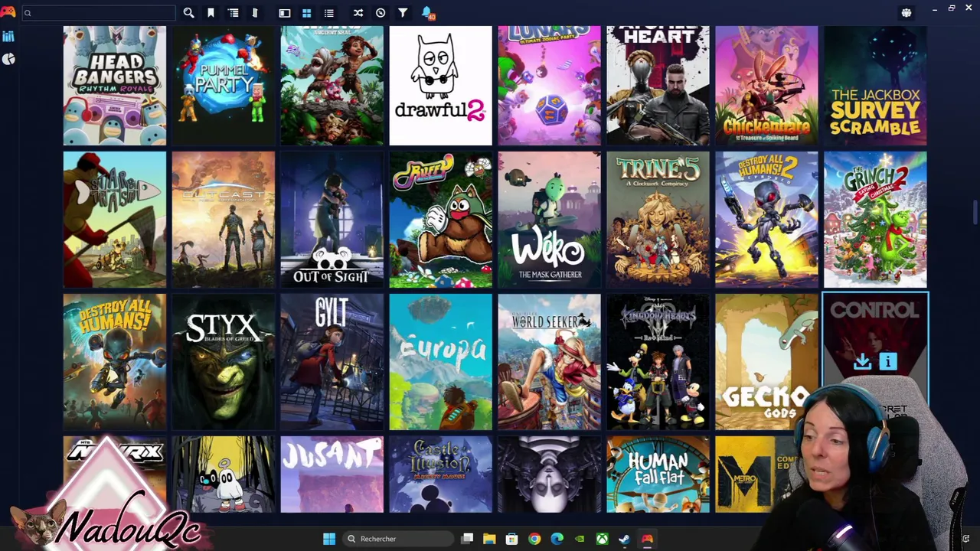Click the Rechercher taskbar search box
This screenshot has width=980, height=551.
(x=397, y=539)
